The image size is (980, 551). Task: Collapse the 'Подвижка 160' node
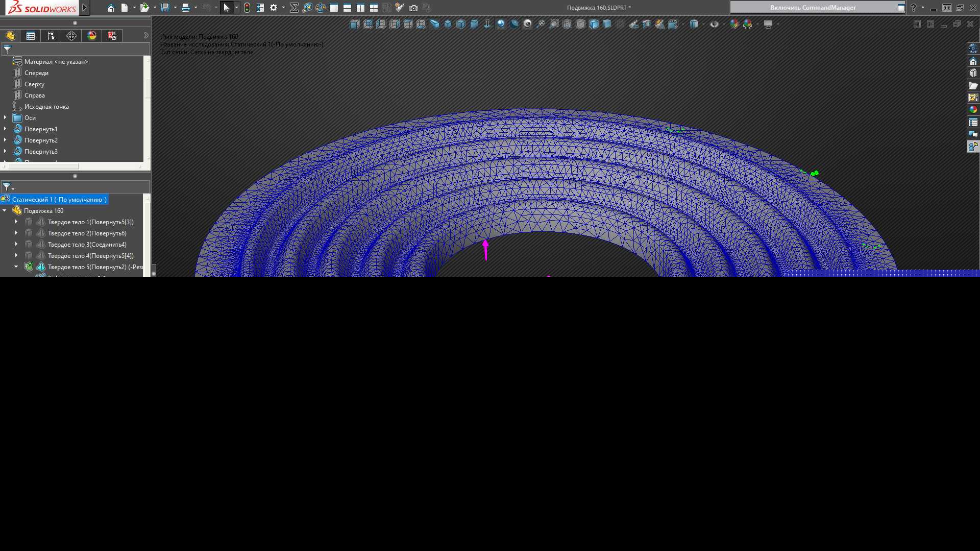click(5, 210)
